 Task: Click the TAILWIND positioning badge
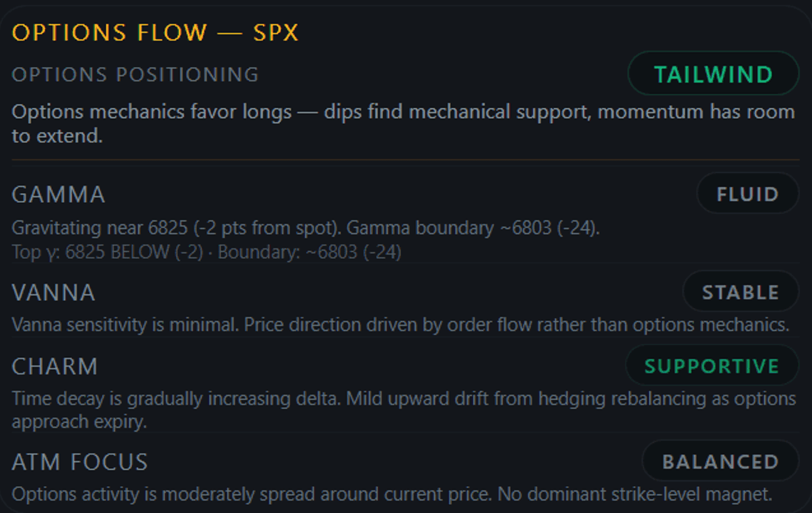(x=713, y=73)
